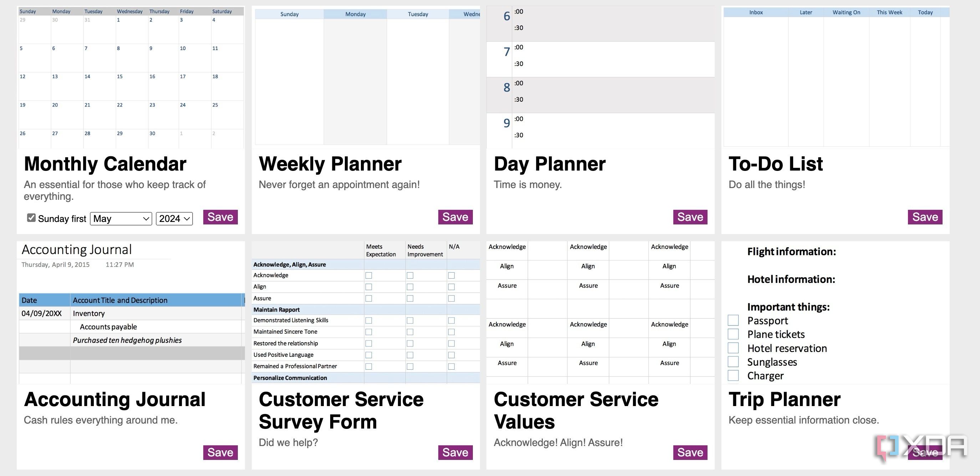Open the May month dropdown
Screen dimensions: 980x476
(x=121, y=218)
